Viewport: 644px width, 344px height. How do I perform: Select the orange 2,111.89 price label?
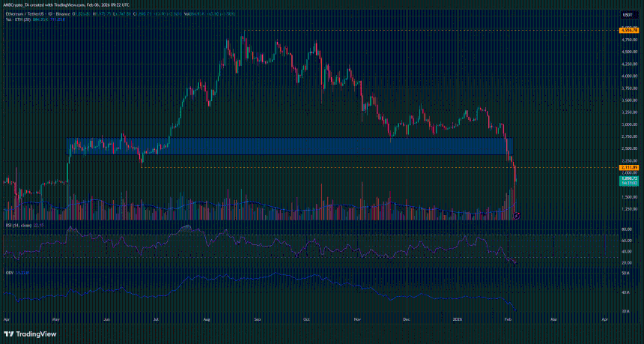tap(629, 168)
